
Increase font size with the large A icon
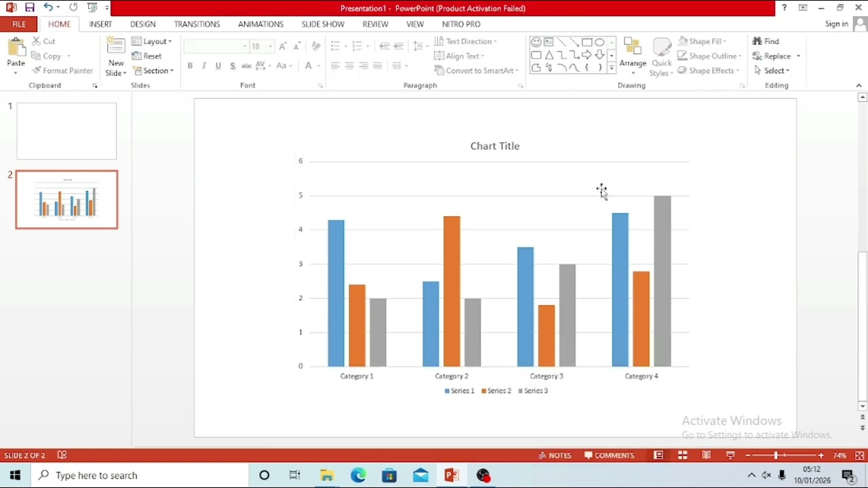pyautogui.click(x=283, y=46)
